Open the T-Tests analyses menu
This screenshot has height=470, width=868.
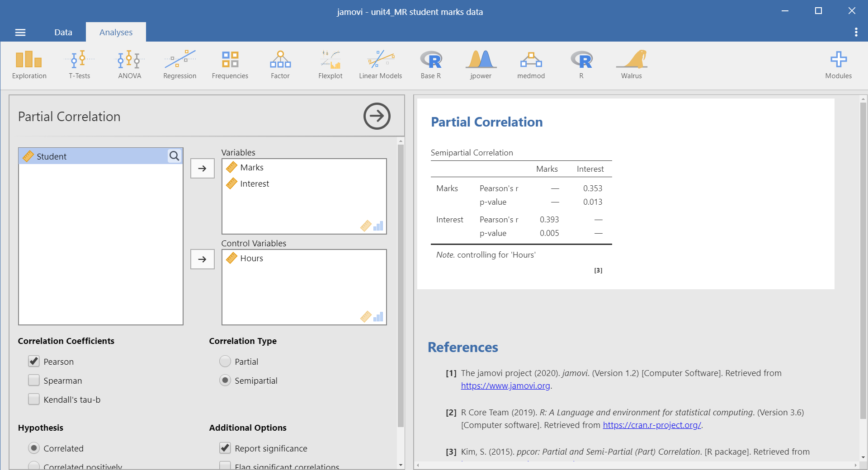point(80,65)
